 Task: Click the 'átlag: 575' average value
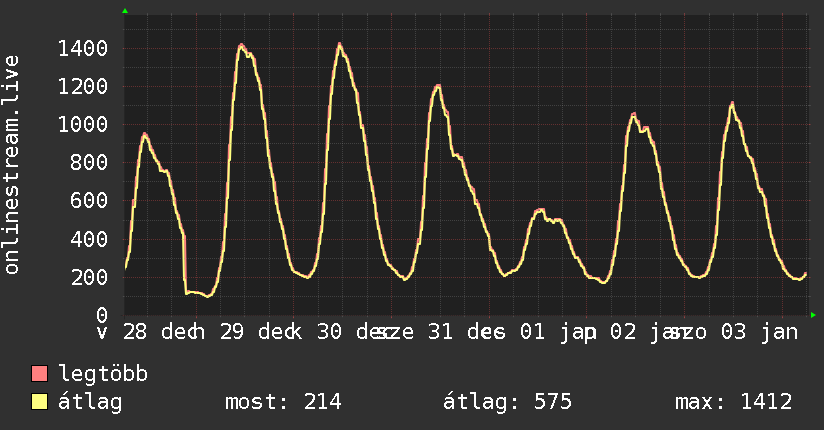[507, 402]
